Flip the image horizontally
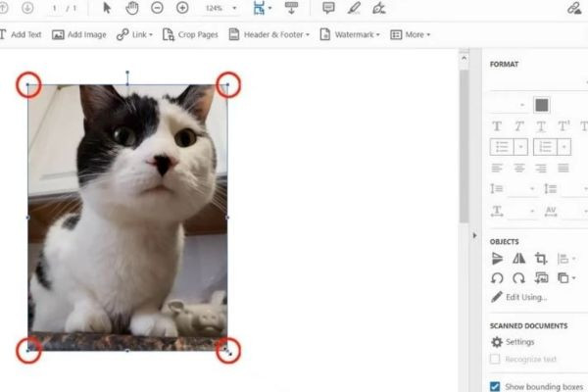 pos(519,259)
